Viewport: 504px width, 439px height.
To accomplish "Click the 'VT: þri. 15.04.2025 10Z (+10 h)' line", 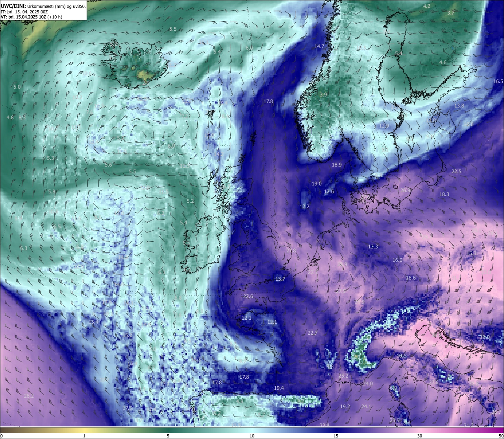I will pyautogui.click(x=31, y=17).
